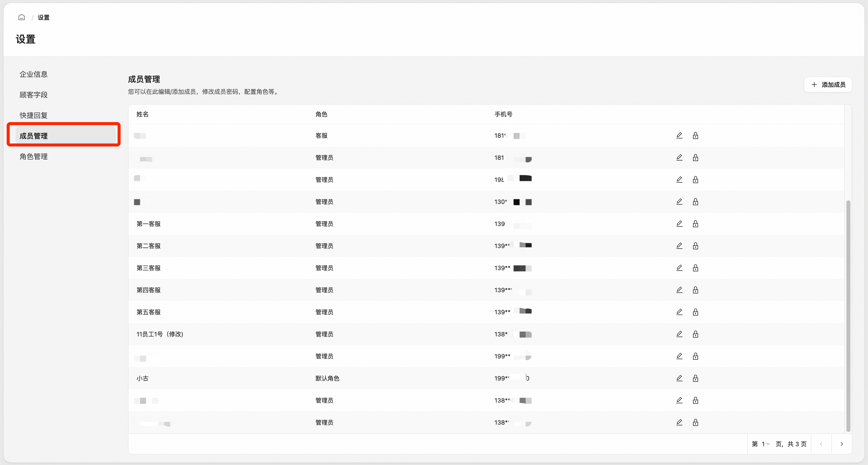This screenshot has width=868, height=465.
Task: Click lock icon for 第二客服 row
Action: tap(695, 246)
